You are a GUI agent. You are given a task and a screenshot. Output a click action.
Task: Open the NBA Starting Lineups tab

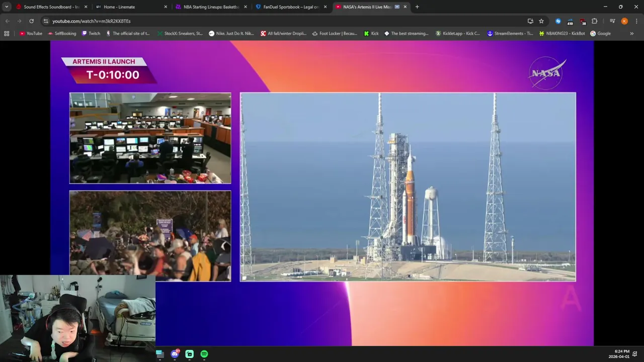pos(211,7)
